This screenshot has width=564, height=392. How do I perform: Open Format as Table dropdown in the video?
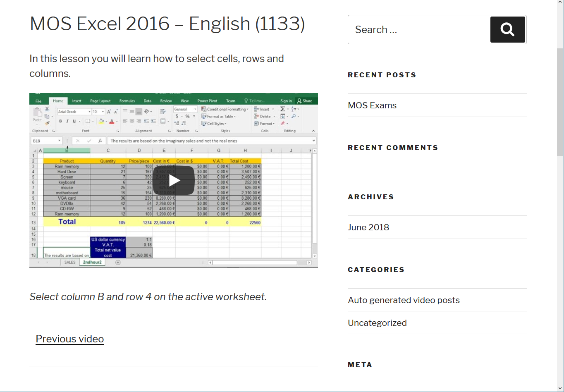(x=219, y=116)
